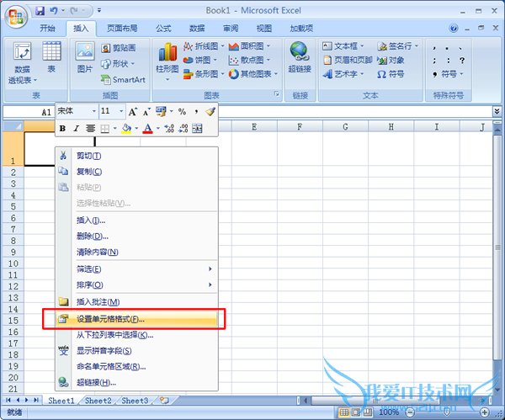
Task: Increase font size in mini toolbar
Action: [x=133, y=112]
